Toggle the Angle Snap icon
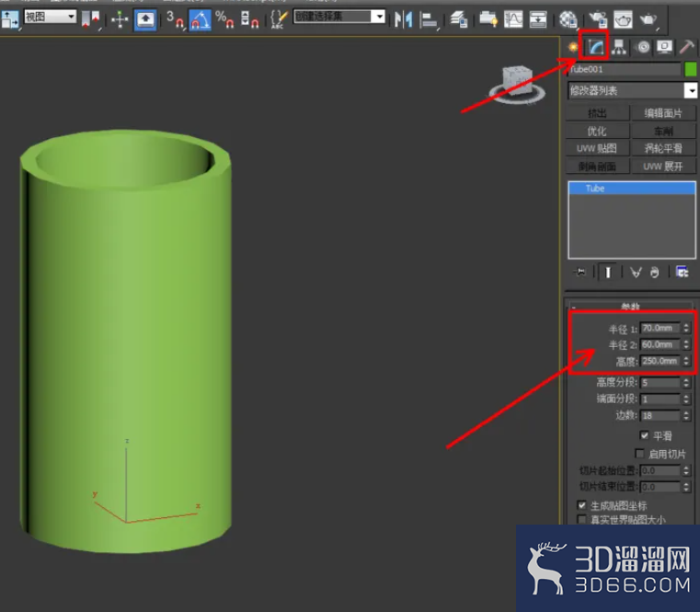The height and width of the screenshot is (612, 700). tap(200, 19)
